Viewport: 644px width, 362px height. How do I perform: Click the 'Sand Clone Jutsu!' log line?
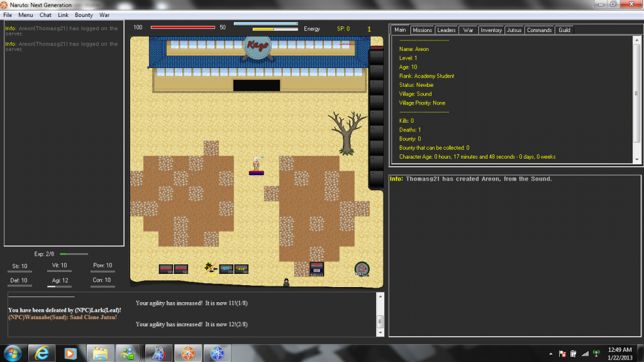pos(62,317)
